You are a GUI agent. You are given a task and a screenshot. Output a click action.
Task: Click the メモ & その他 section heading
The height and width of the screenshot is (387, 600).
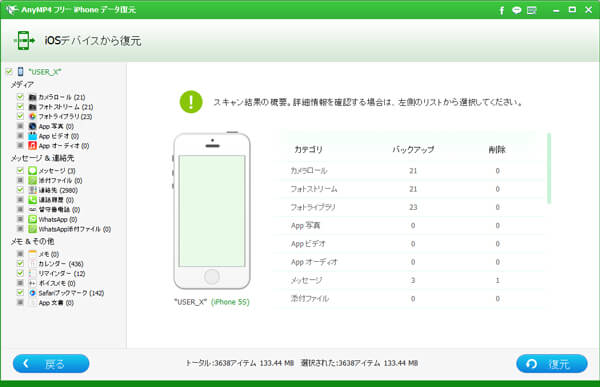click(33, 242)
